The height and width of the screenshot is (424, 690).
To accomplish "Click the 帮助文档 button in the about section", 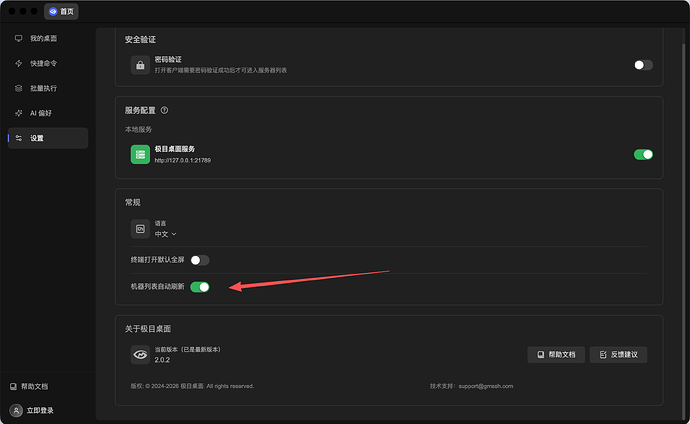I will pos(556,355).
